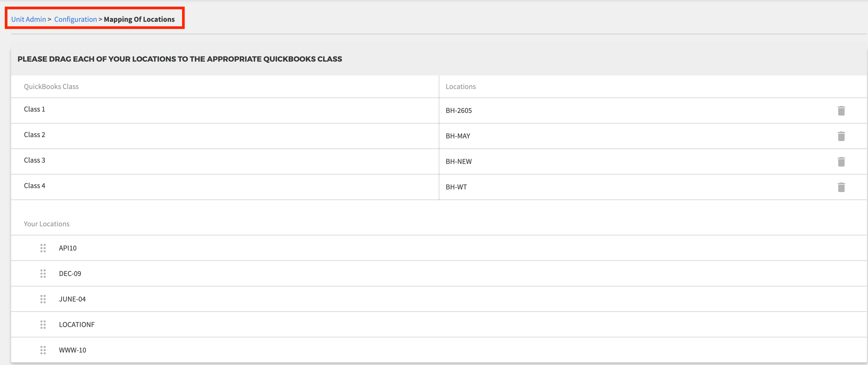Click the WWW-10 location name
The width and height of the screenshot is (868, 365).
tap(73, 350)
